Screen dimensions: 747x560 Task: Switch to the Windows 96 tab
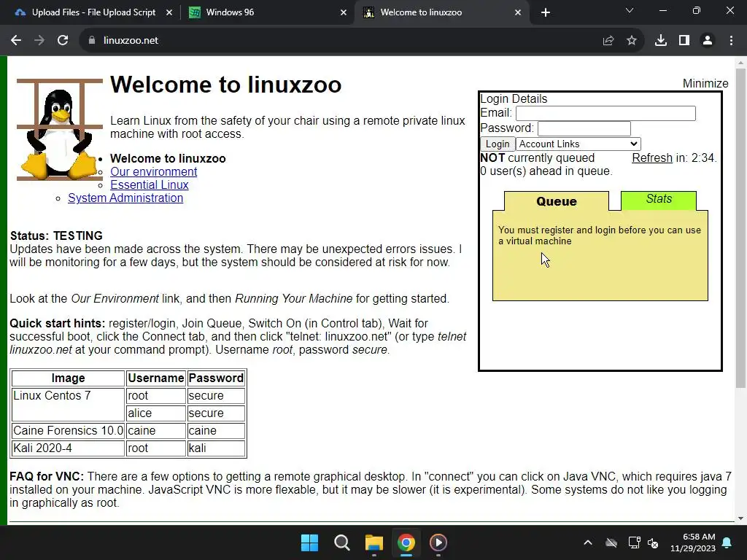pos(267,12)
